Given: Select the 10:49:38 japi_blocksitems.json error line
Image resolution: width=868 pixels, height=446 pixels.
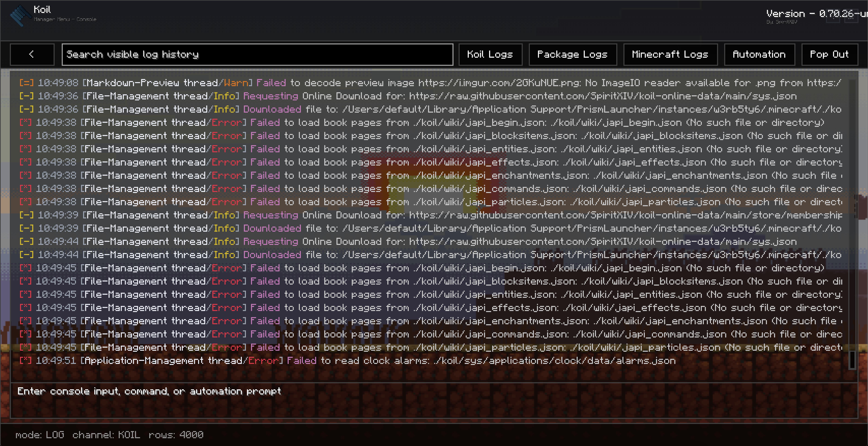Looking at the screenshot, I should [430, 136].
